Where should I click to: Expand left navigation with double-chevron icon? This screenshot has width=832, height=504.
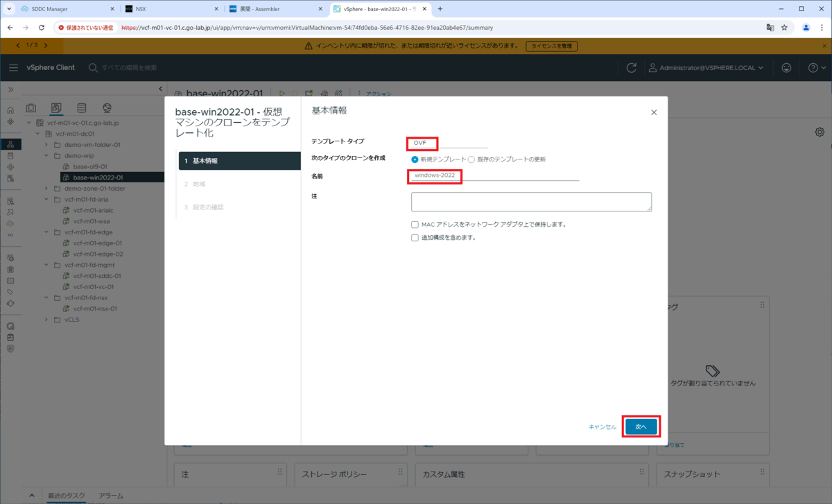pos(10,89)
